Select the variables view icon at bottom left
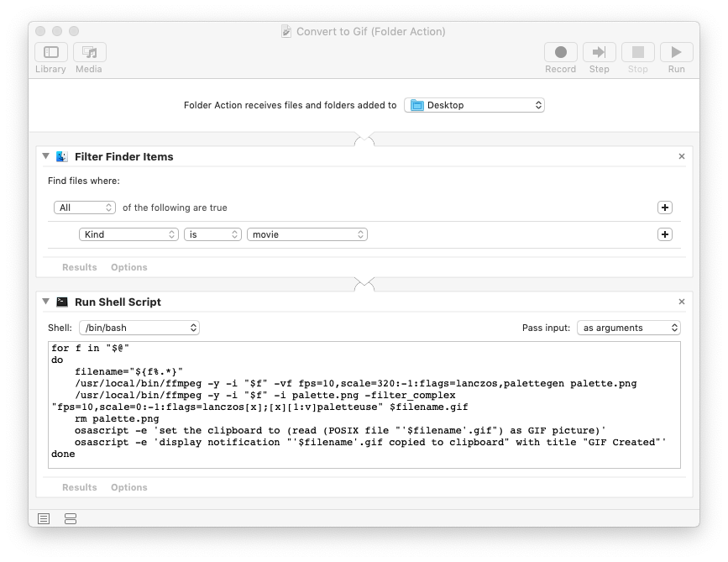The image size is (728, 562). 71,518
